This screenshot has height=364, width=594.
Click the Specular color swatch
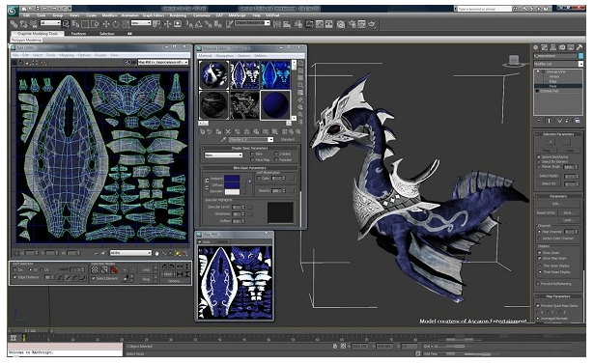(x=232, y=191)
